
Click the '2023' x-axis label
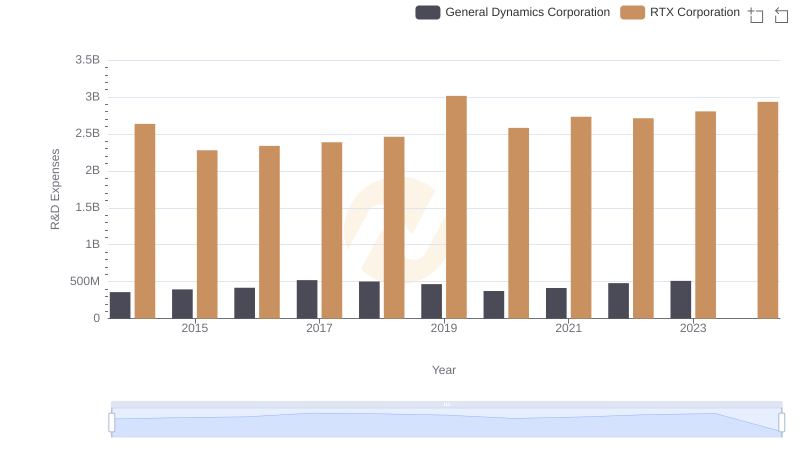[693, 328]
